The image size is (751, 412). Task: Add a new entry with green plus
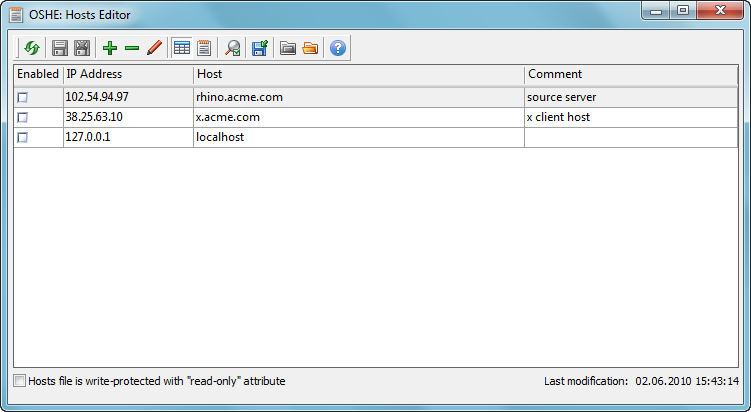110,48
